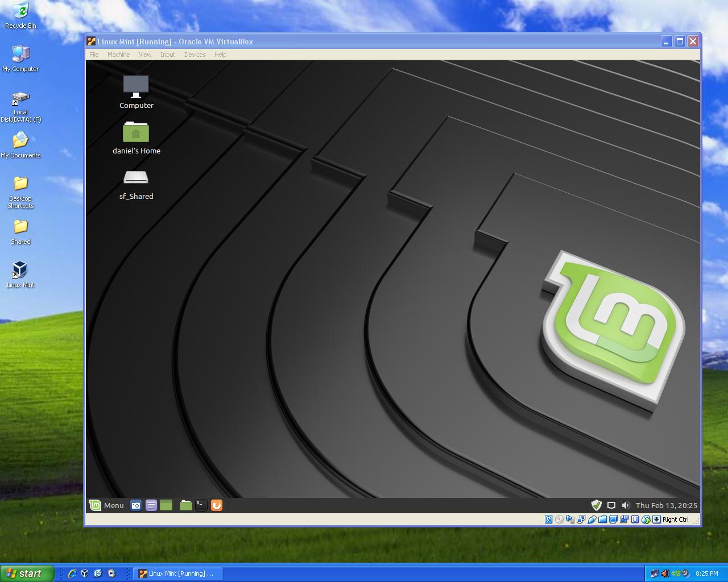Click the network connection tray icon
Image resolution: width=728 pixels, height=582 pixels.
click(x=611, y=505)
